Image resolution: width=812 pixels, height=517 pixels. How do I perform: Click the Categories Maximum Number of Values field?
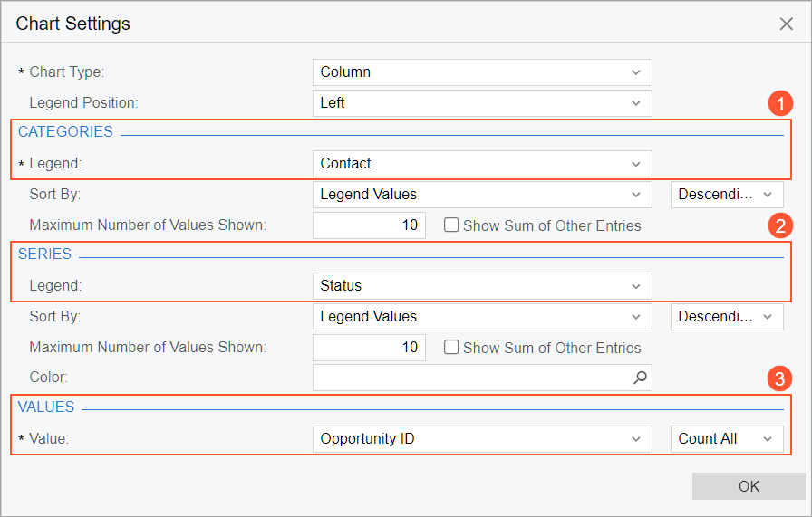pyautogui.click(x=369, y=225)
